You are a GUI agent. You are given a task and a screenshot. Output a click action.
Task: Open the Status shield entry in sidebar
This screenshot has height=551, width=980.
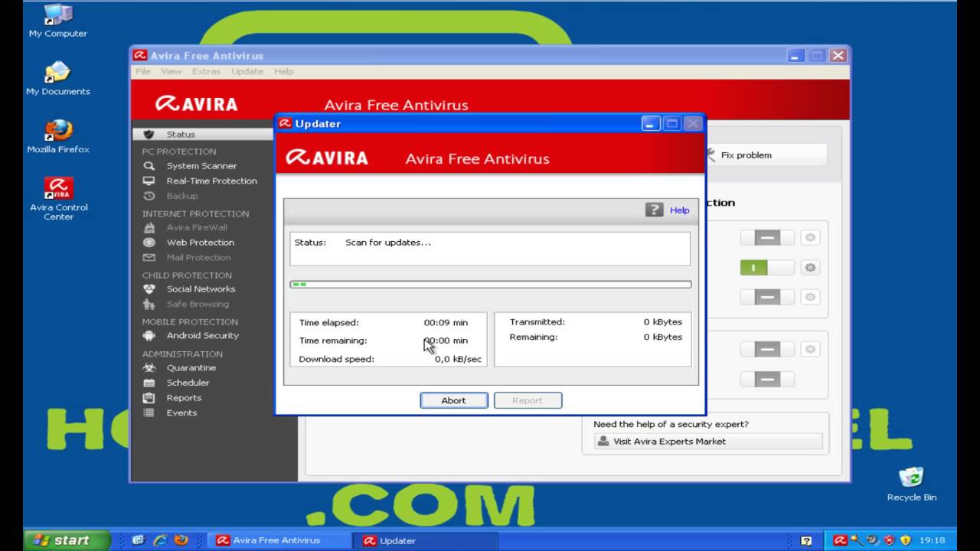coord(203,134)
